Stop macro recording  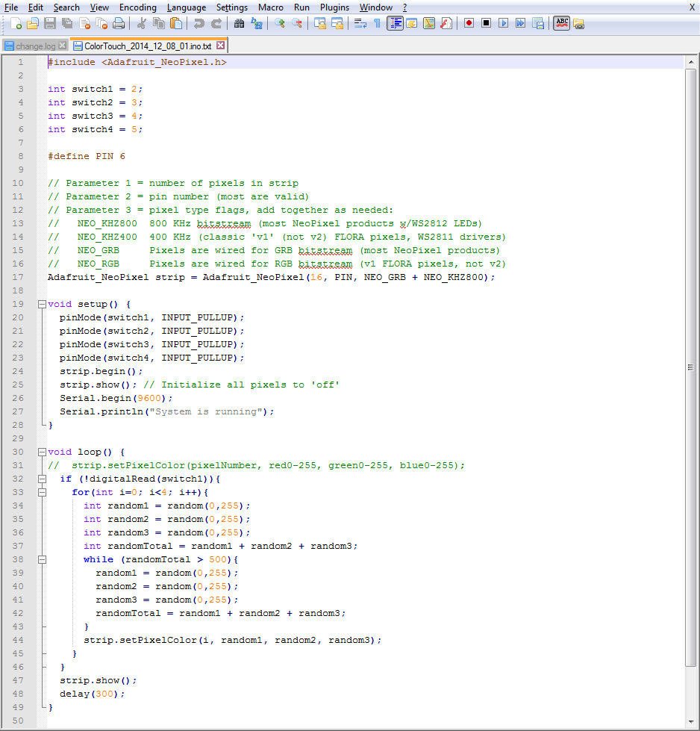pos(486,23)
